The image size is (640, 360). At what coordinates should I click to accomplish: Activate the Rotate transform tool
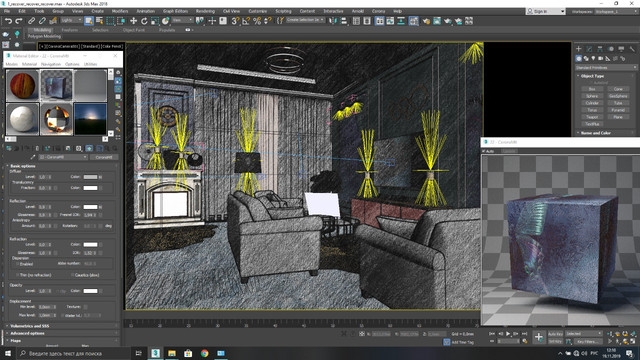point(144,20)
